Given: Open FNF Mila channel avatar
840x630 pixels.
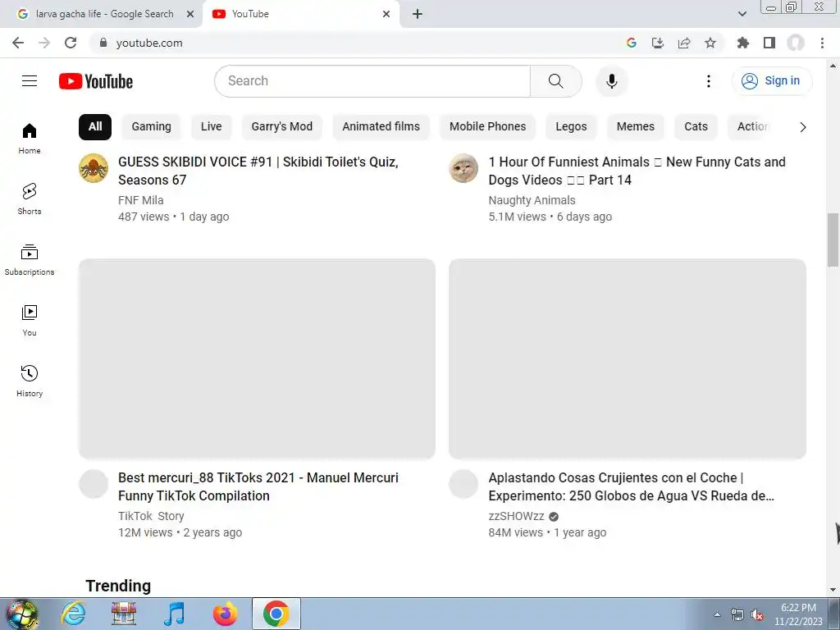Looking at the screenshot, I should tap(94, 168).
